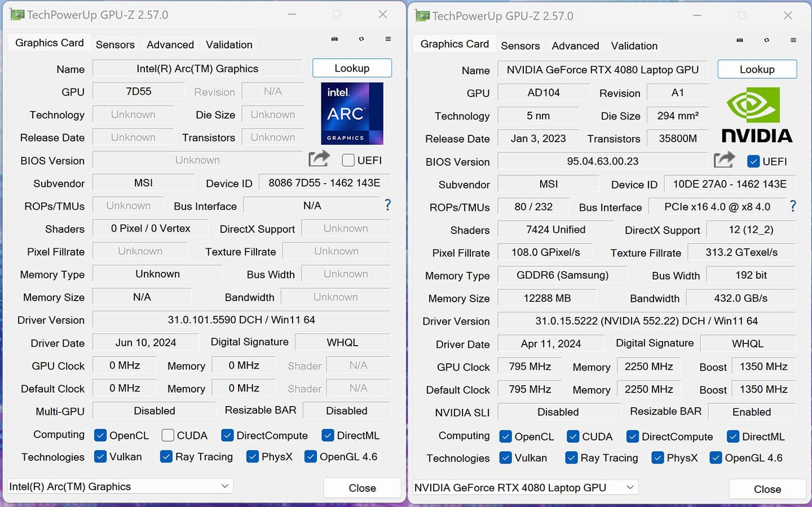Click Memory Type GDDR6 (Samsung) field
This screenshot has height=507, width=812.
(562, 275)
